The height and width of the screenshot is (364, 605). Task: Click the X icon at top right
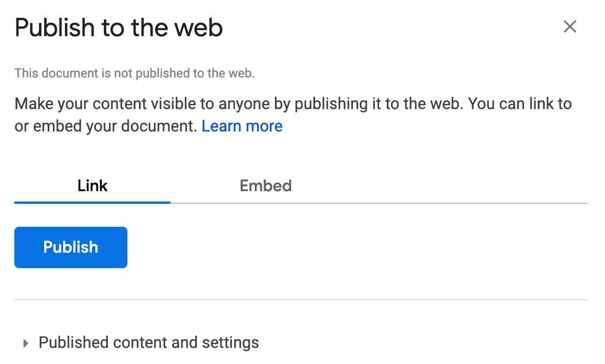coord(569,26)
